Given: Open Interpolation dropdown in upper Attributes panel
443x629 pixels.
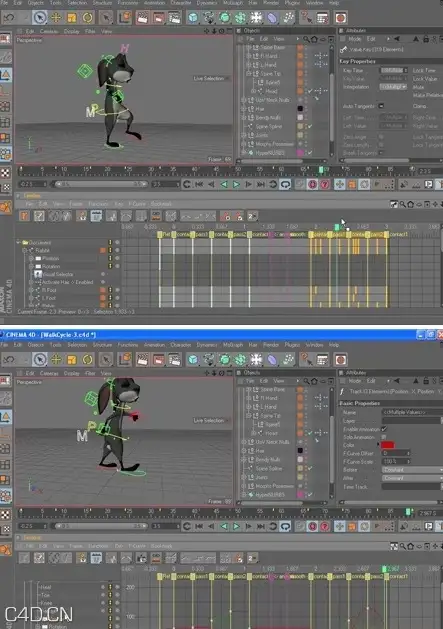Looking at the screenshot, I should pos(394,87).
